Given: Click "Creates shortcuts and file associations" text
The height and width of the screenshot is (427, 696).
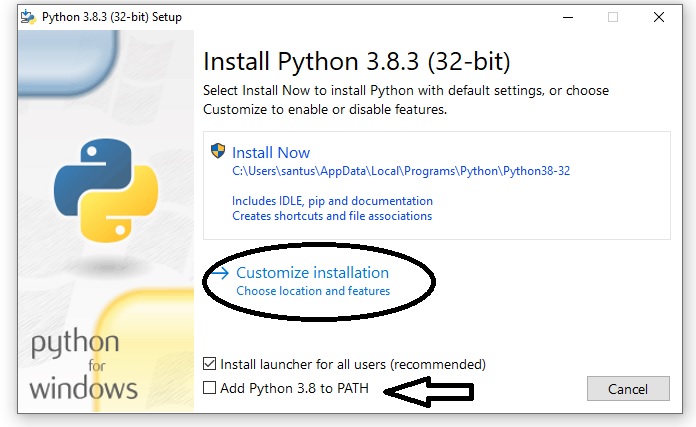Looking at the screenshot, I should click(x=332, y=216).
